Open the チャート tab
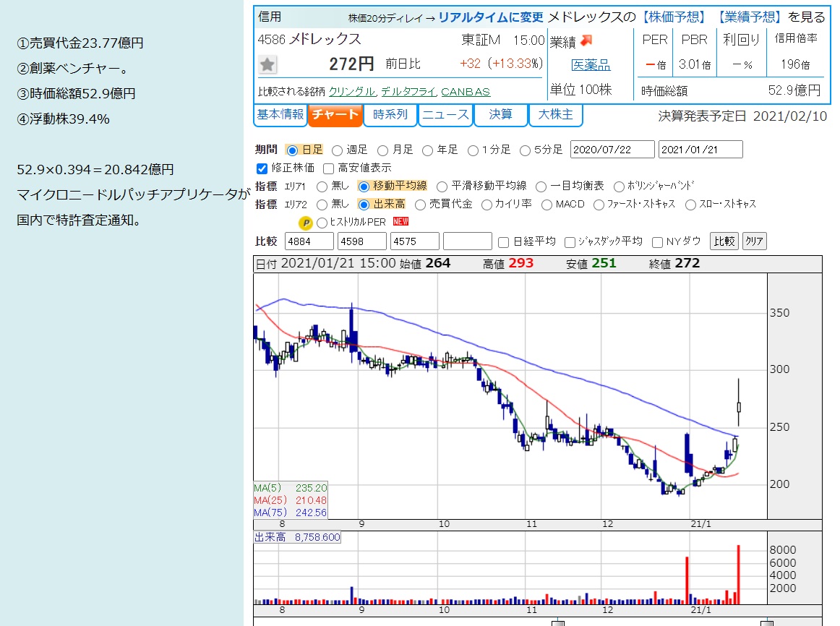This screenshot has width=840, height=626. (x=335, y=115)
